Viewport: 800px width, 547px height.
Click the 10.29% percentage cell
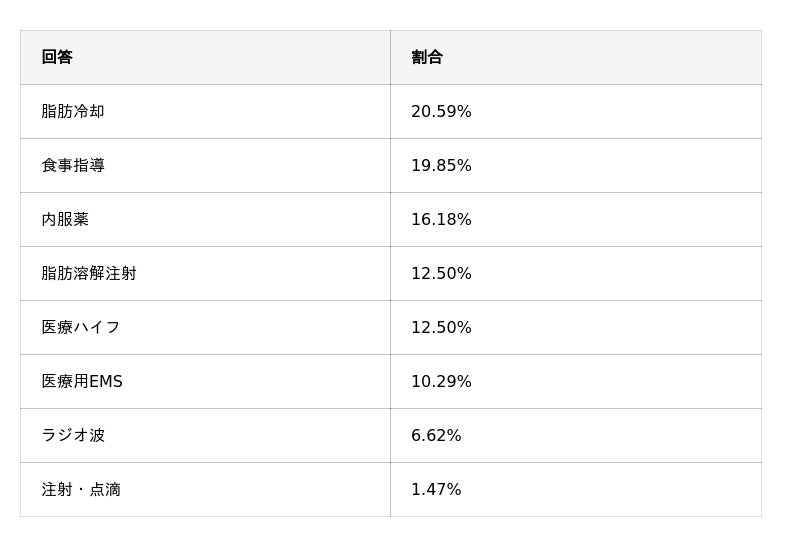(x=441, y=381)
